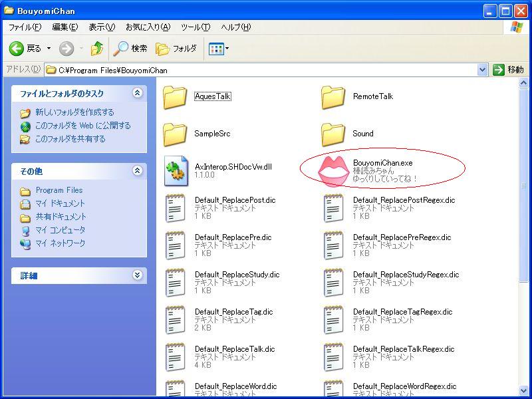Select the Default_ReplacePreRegex.dic file icon

pos(334,245)
